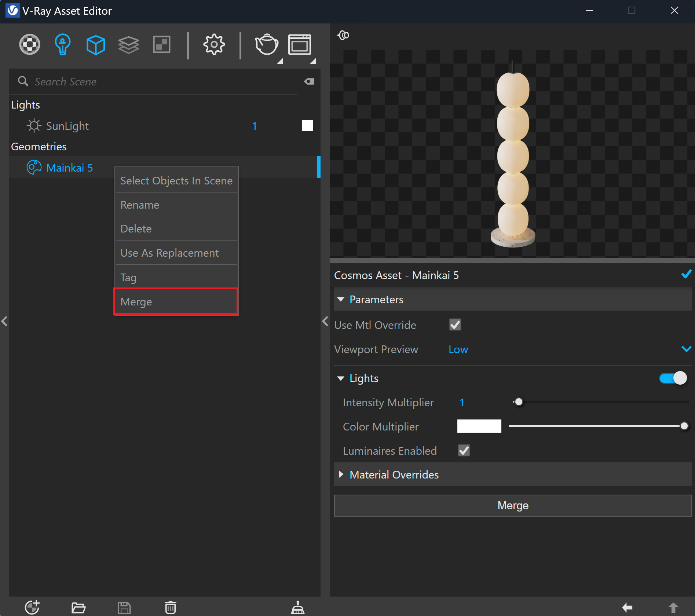Open the Settings gear icon
Screen dimensions: 695x616
tap(214, 45)
